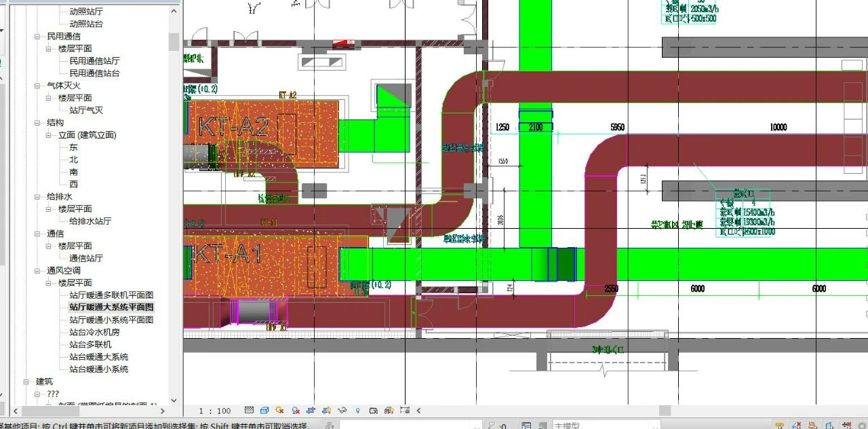Collapse 立面 (建筑立面) node

50,135
